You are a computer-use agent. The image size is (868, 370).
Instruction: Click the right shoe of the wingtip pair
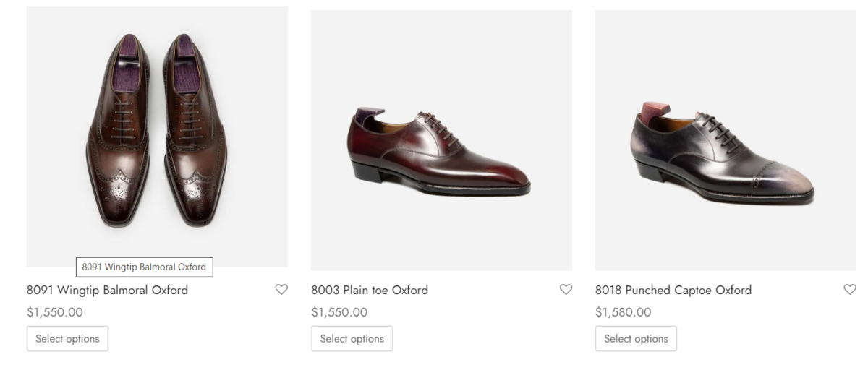pos(195,137)
